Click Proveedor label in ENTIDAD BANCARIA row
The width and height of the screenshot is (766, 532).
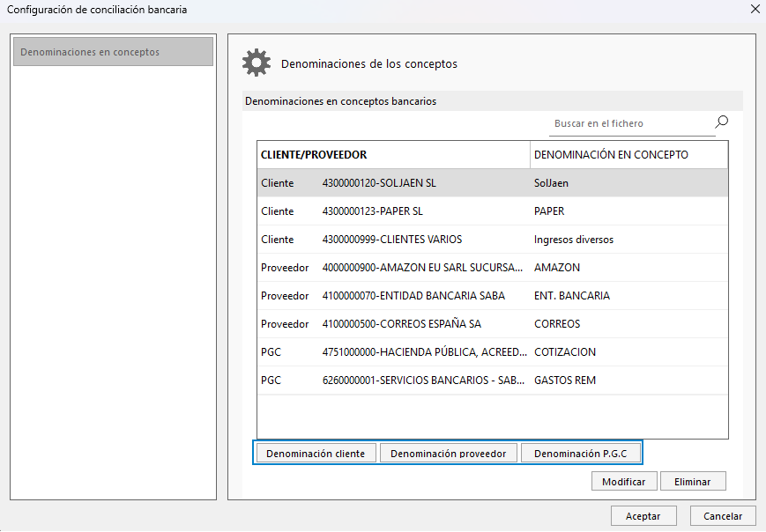pyautogui.click(x=285, y=296)
